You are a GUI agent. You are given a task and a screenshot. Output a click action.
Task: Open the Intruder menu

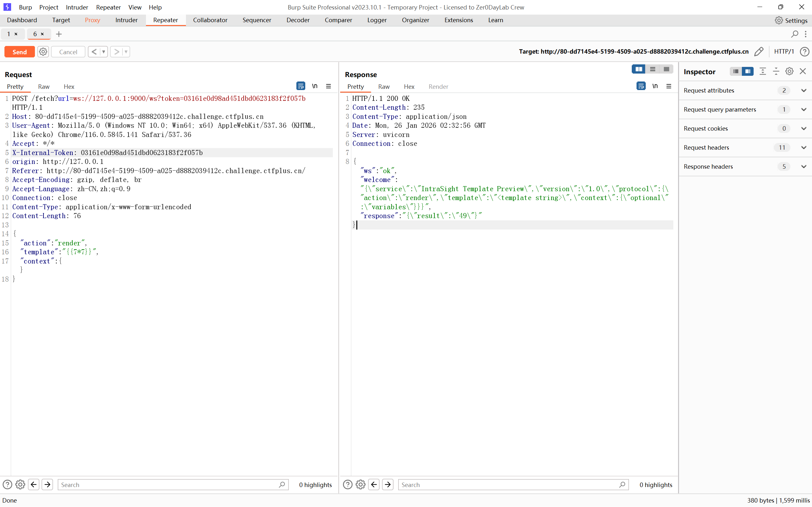coord(76,7)
